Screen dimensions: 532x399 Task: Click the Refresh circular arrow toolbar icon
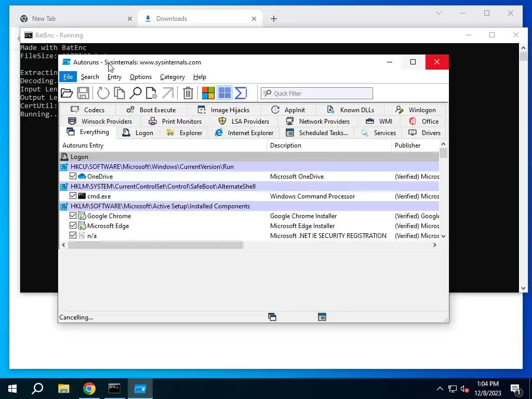click(103, 93)
